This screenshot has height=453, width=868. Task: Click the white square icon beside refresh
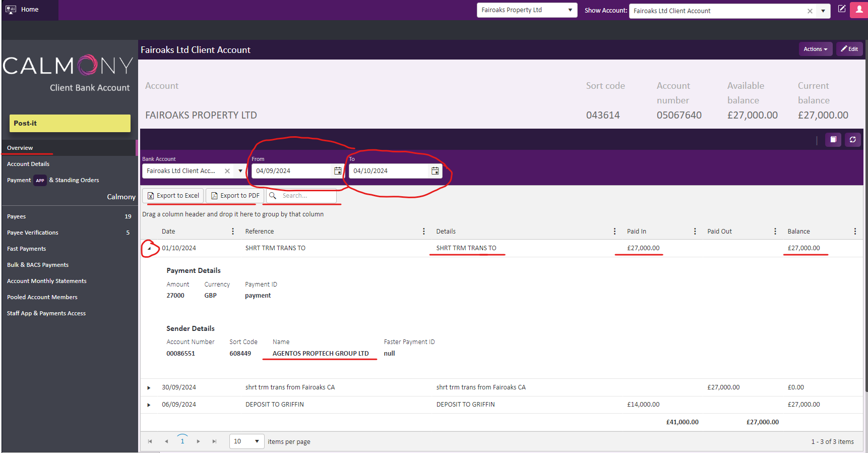pos(833,140)
